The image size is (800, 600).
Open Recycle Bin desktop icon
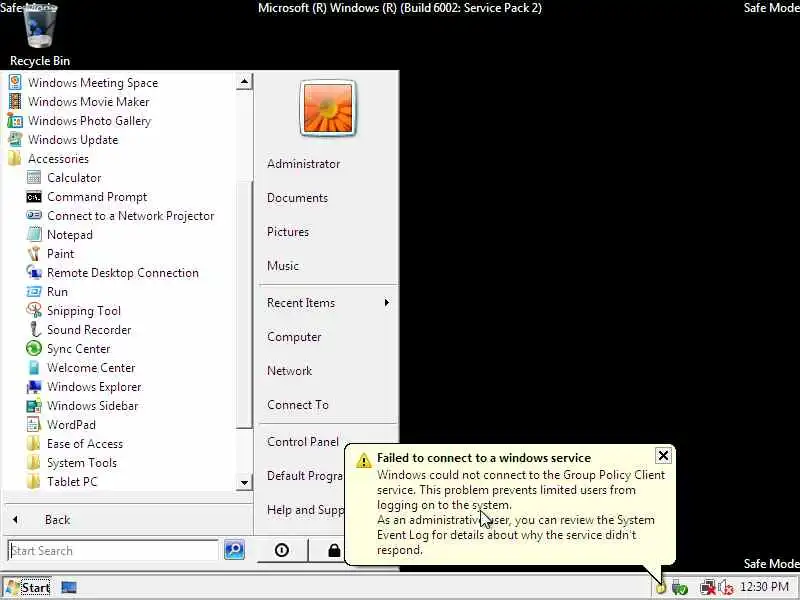pos(40,34)
